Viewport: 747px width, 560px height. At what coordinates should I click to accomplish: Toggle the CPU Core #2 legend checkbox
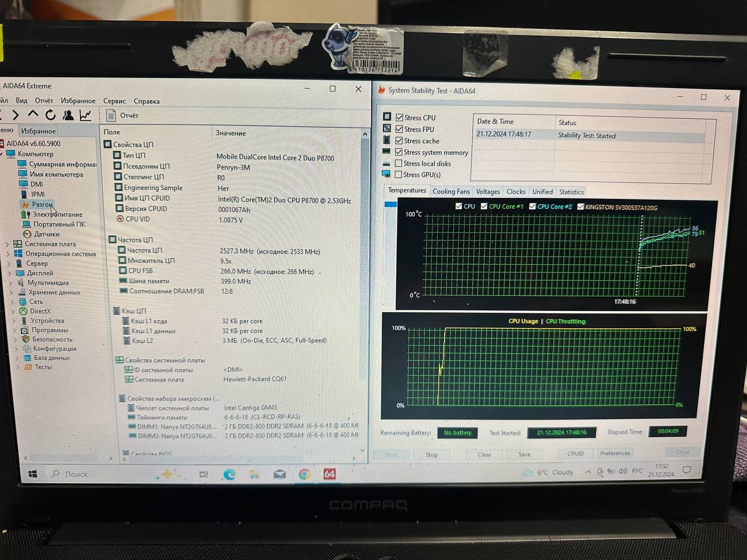click(x=532, y=206)
